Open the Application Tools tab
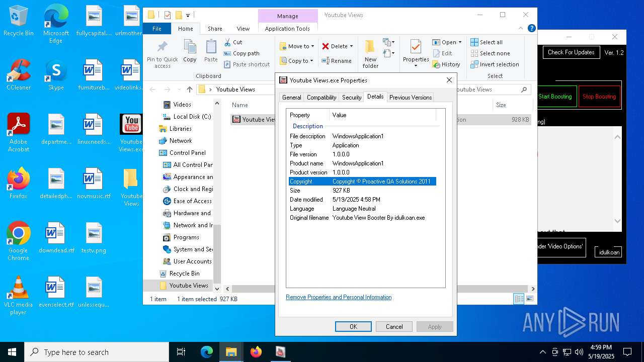The image size is (644, 362). click(287, 29)
